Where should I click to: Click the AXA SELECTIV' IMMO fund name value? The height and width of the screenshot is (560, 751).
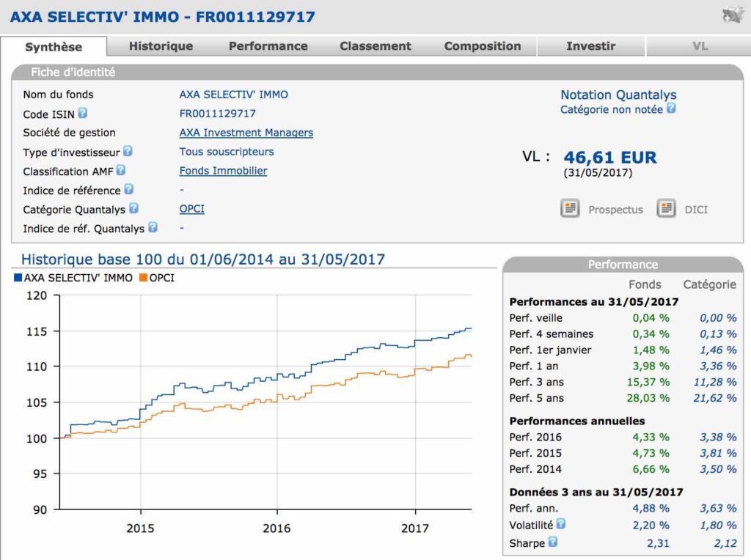(x=234, y=95)
